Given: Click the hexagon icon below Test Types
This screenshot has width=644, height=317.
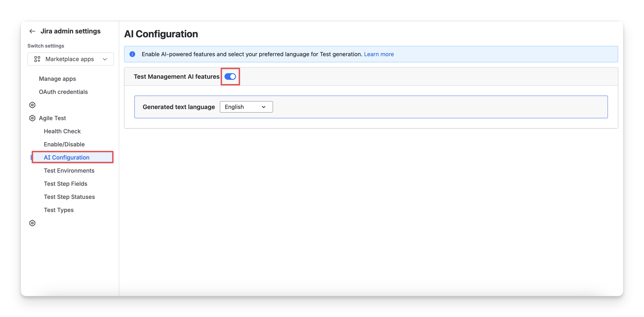Looking at the screenshot, I should coord(32,223).
